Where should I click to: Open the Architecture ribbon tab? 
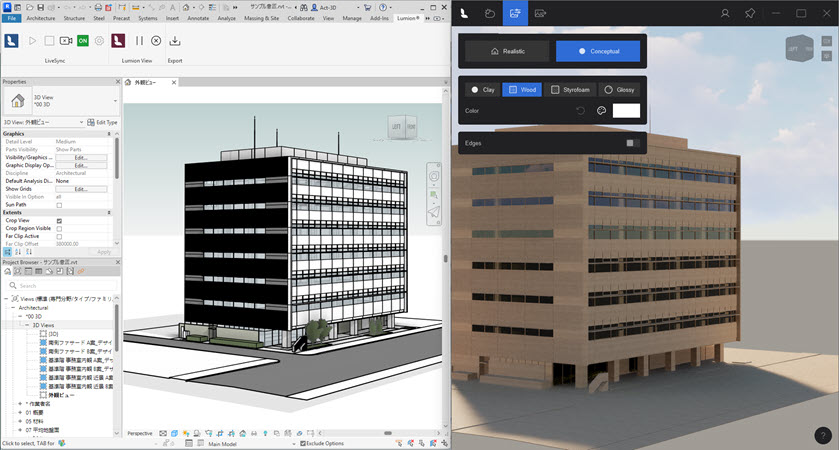click(40, 18)
